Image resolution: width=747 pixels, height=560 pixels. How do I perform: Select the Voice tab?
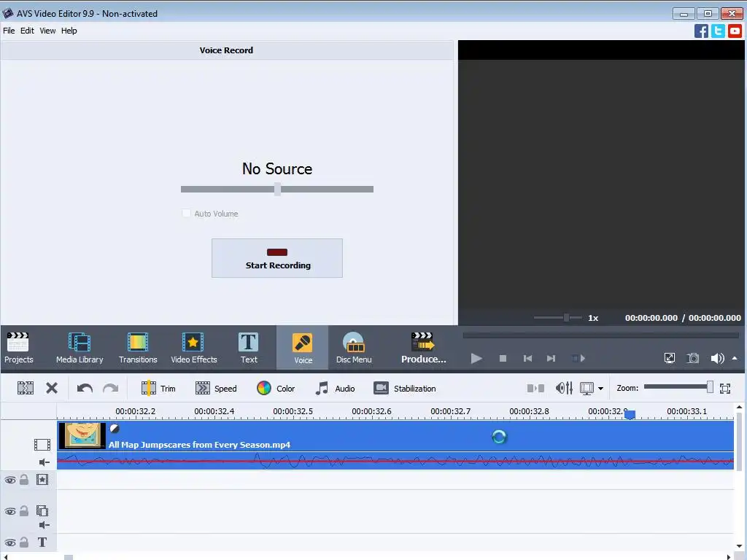click(303, 348)
